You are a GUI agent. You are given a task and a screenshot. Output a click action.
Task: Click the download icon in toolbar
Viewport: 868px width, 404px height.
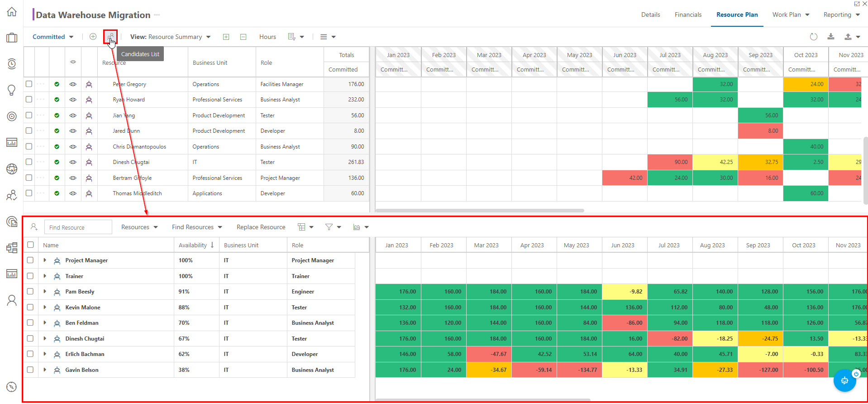pyautogui.click(x=831, y=37)
